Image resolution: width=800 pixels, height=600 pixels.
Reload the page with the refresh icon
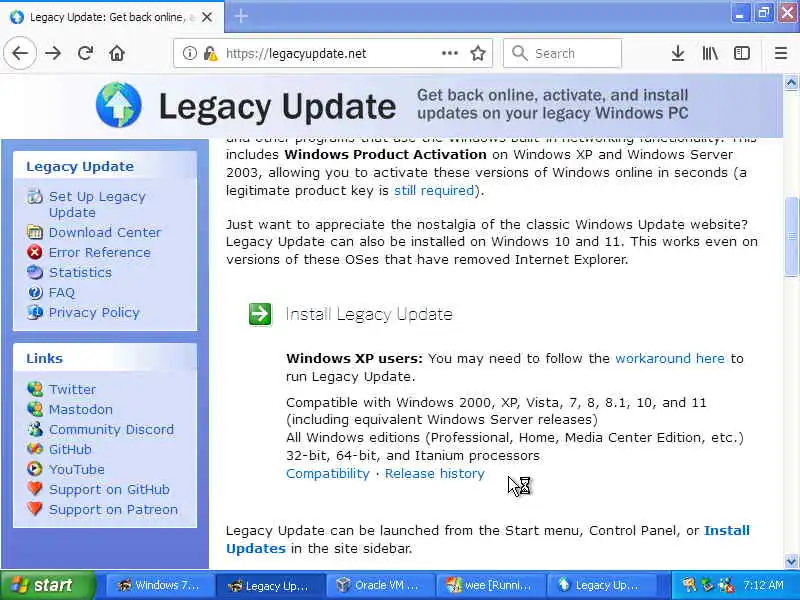85,53
